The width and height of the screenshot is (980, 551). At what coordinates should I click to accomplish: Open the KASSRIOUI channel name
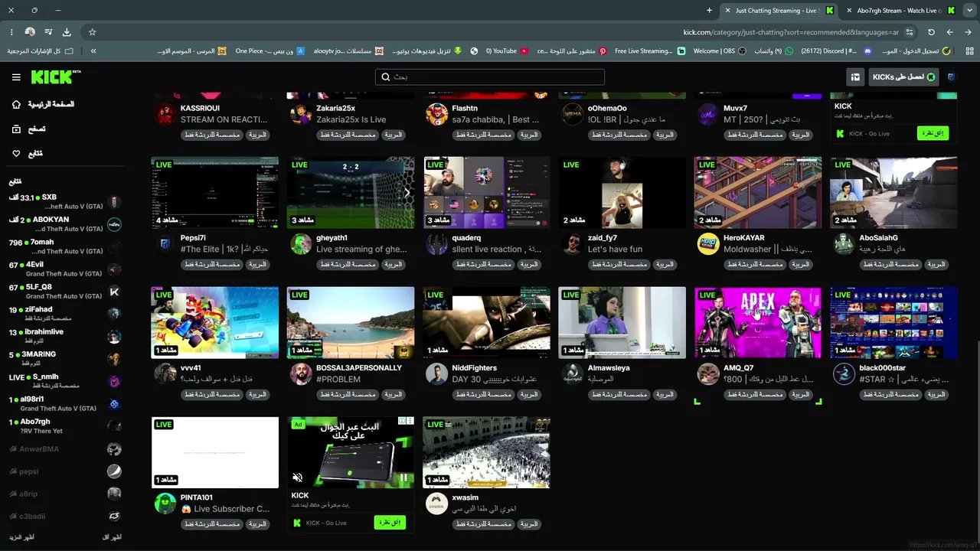coord(200,109)
